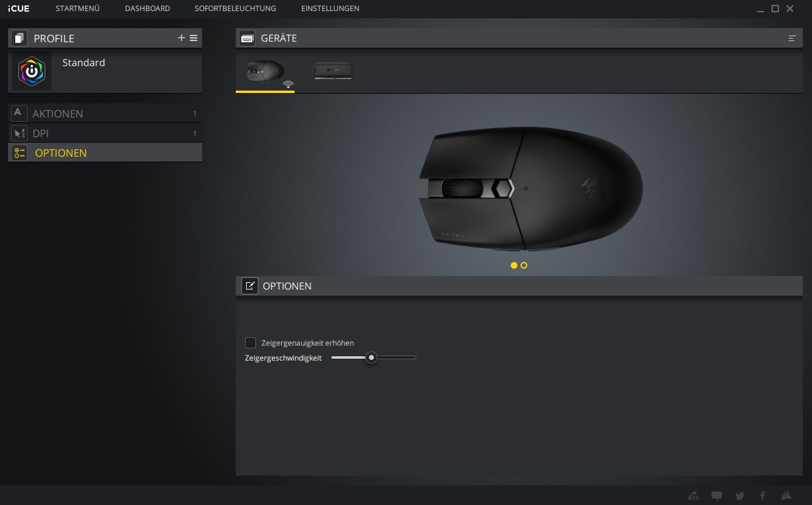The height and width of the screenshot is (505, 812).
Task: Expand the Geräte panel options menu
Action: coord(792,38)
